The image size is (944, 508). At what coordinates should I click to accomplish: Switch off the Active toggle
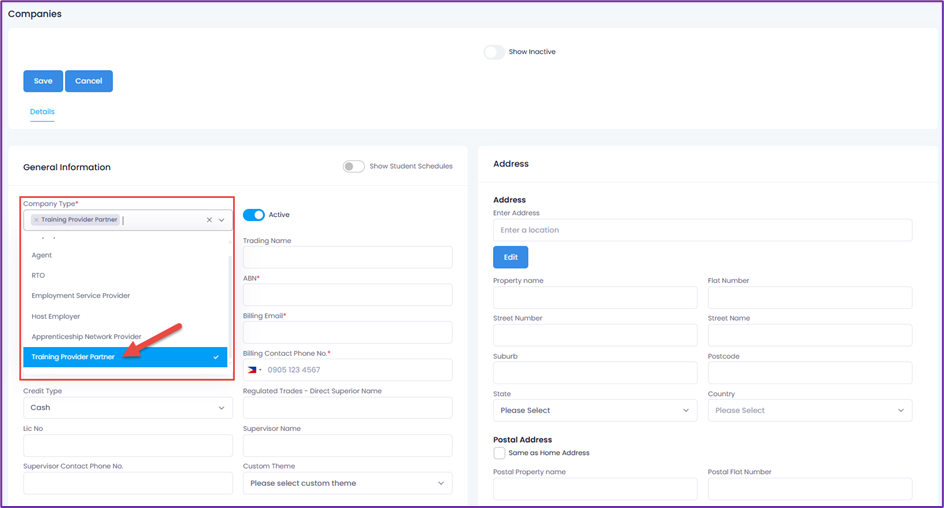254,215
